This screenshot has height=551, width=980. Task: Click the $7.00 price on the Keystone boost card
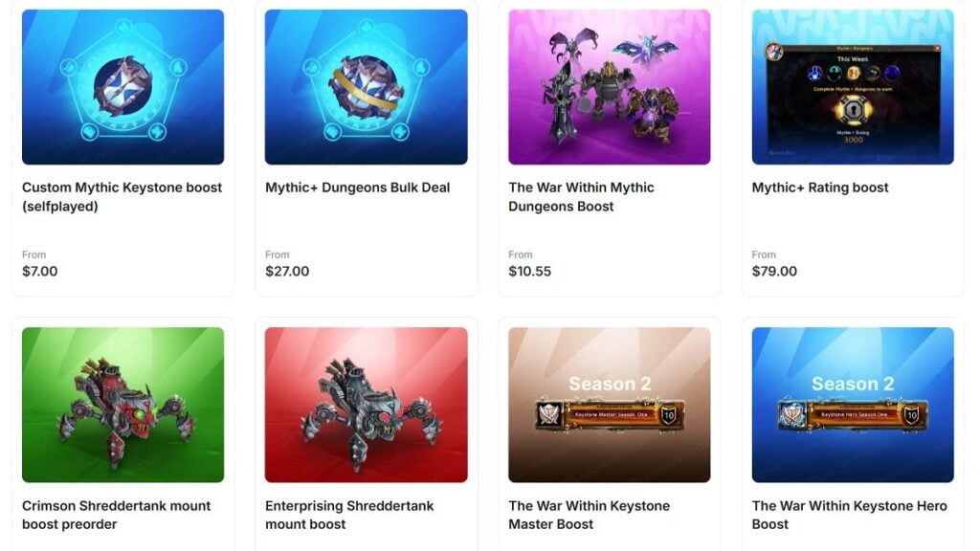tap(40, 271)
